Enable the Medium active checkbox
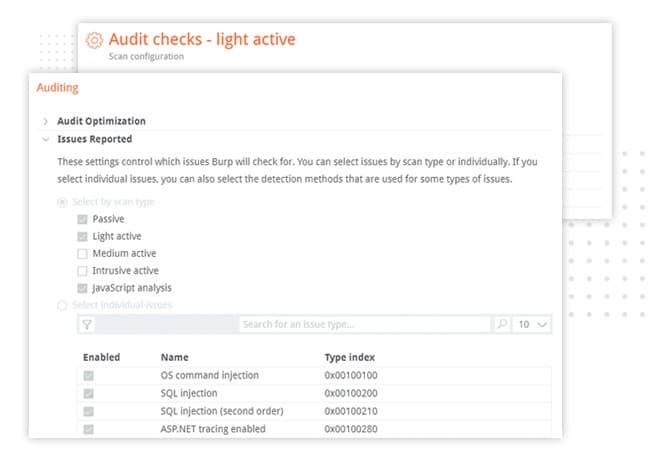The width and height of the screenshot is (653, 463). [x=82, y=254]
